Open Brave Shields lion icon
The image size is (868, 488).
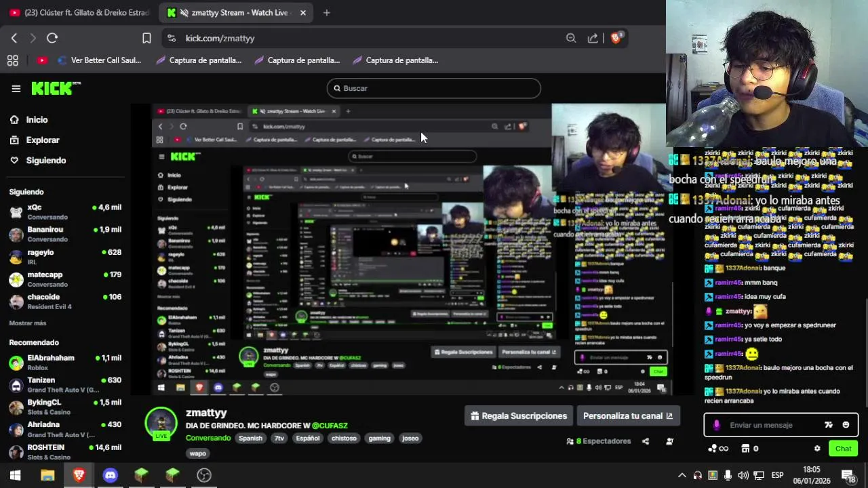click(x=616, y=38)
